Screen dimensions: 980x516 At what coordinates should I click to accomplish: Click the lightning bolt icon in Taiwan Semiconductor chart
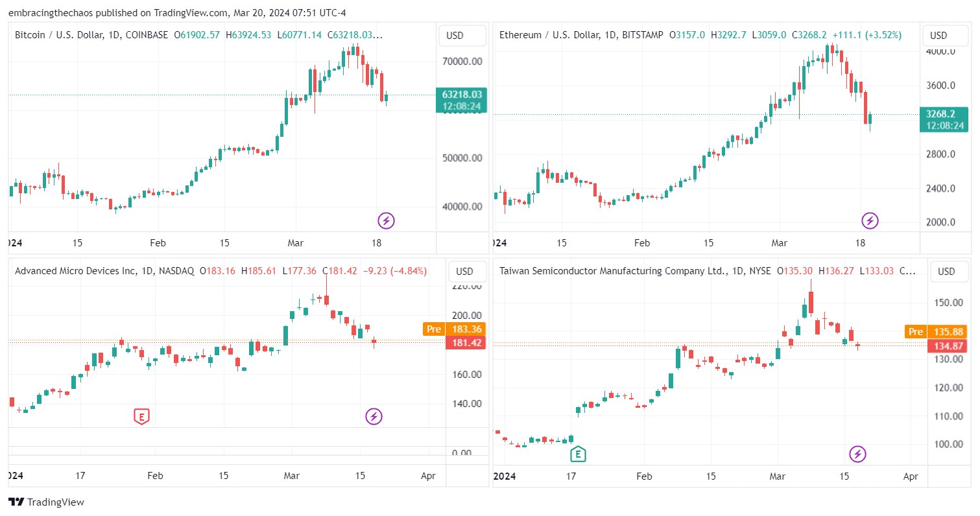click(x=858, y=454)
